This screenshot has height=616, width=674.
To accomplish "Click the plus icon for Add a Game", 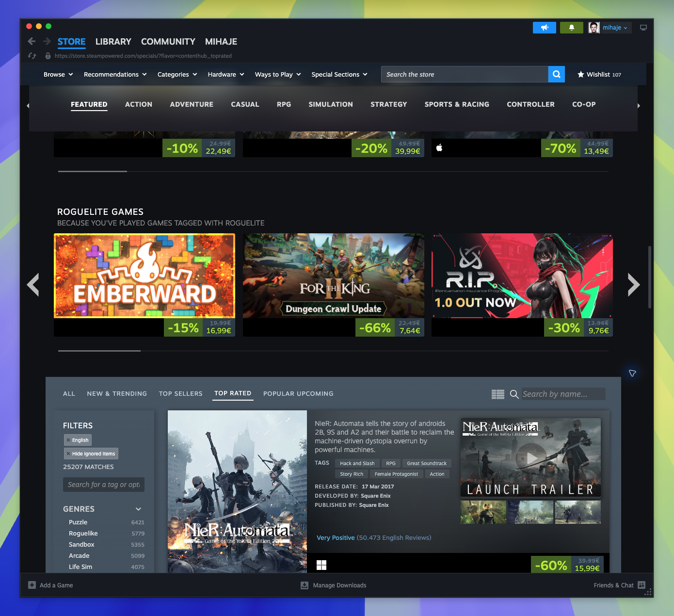I will pyautogui.click(x=32, y=585).
